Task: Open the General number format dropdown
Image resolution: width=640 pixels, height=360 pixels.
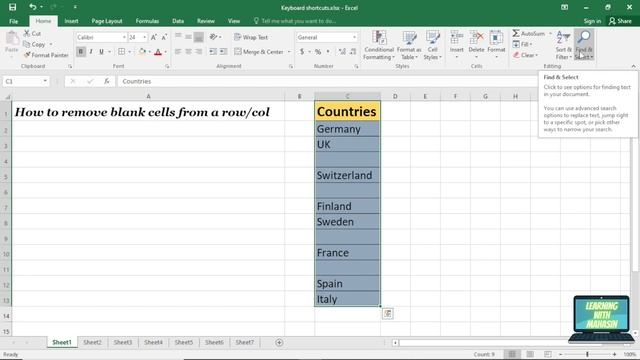Action: pyautogui.click(x=354, y=38)
